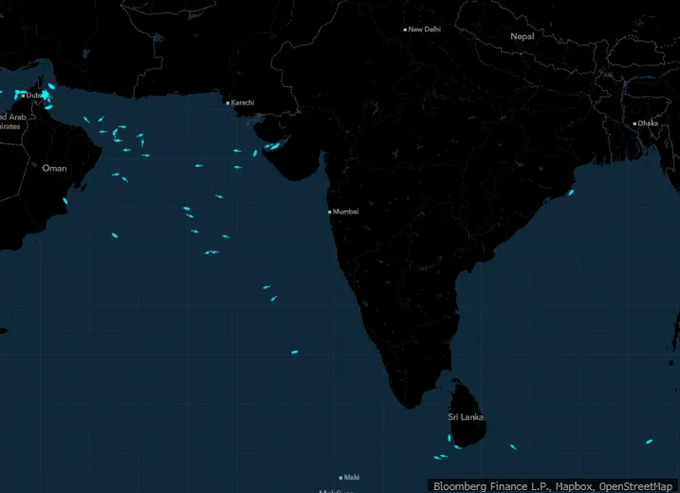Click the Sri Lanka country label
Image resolution: width=680 pixels, height=493 pixels.
465,416
